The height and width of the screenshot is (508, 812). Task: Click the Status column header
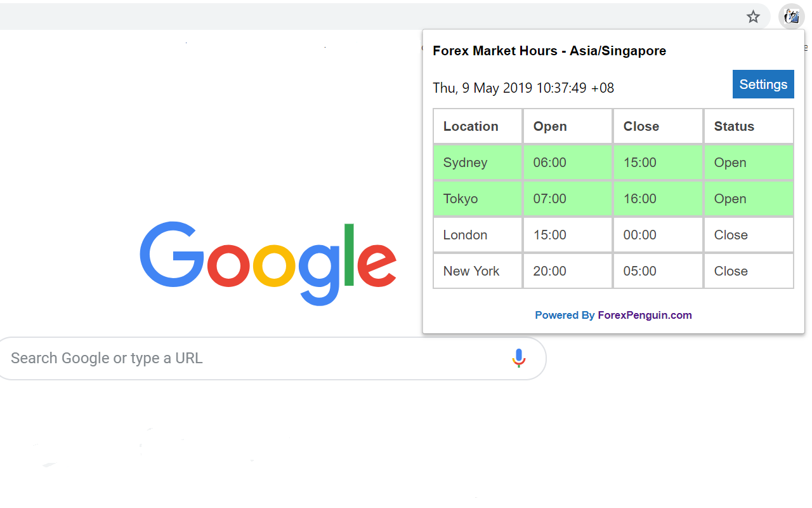point(749,126)
